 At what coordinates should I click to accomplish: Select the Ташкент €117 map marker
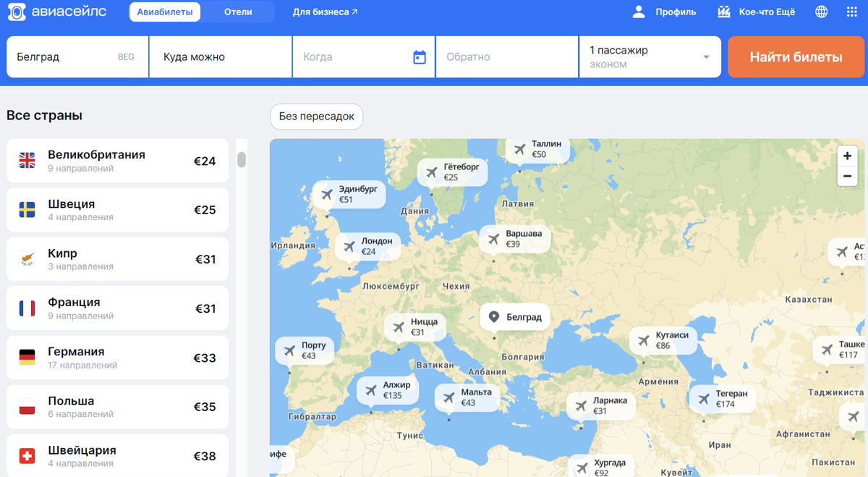click(x=841, y=350)
